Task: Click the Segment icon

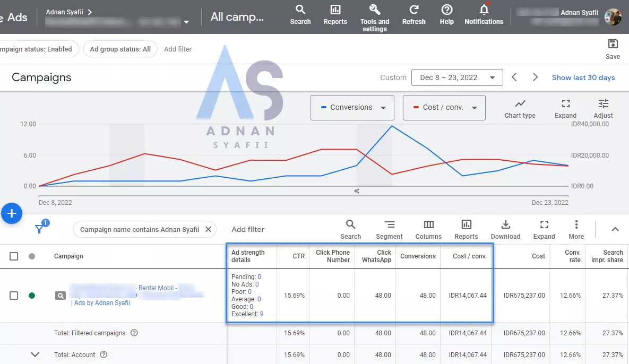Action: pyautogui.click(x=390, y=224)
